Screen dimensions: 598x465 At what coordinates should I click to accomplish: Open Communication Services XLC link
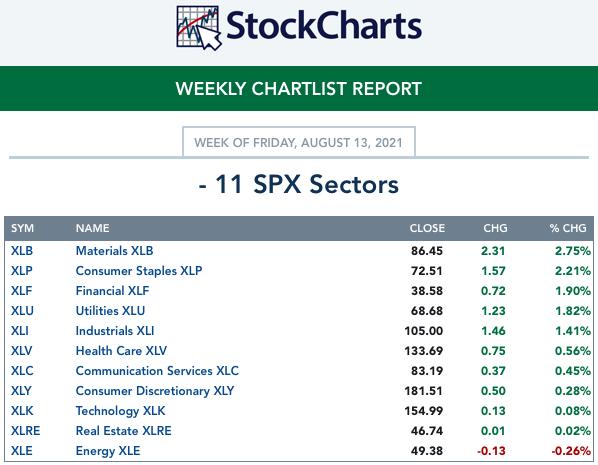(157, 371)
